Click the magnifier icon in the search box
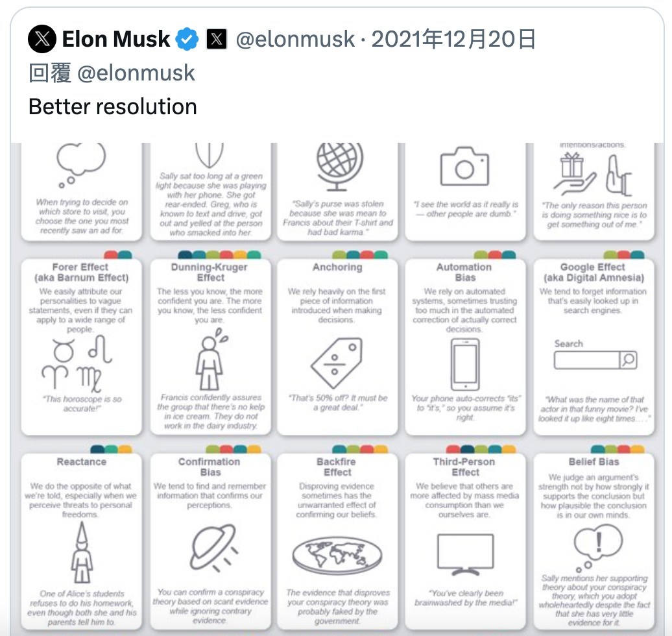672x636 pixels. pyautogui.click(x=629, y=360)
